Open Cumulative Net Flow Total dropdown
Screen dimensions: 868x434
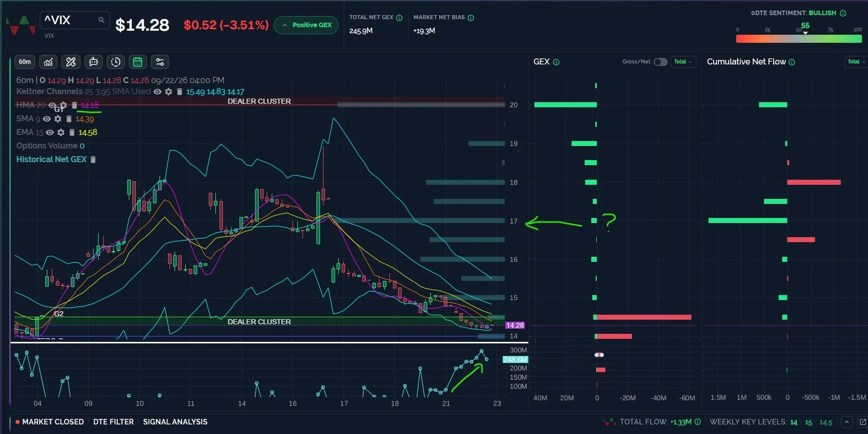point(856,62)
